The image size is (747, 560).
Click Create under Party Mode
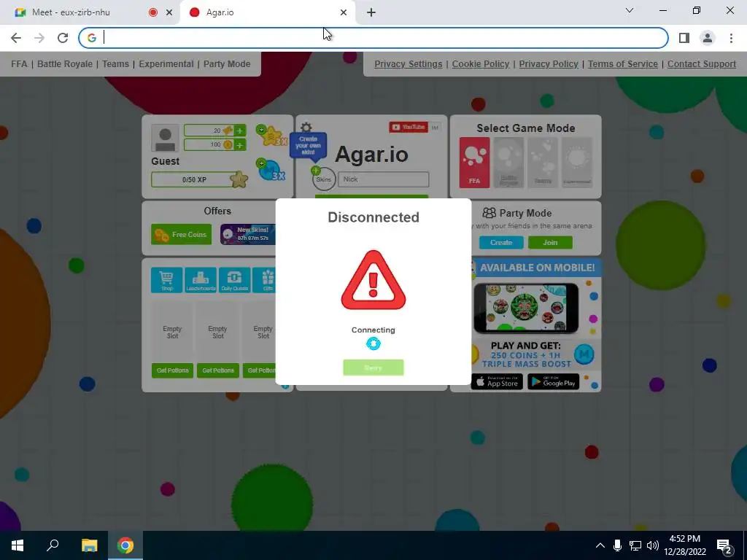coord(501,242)
